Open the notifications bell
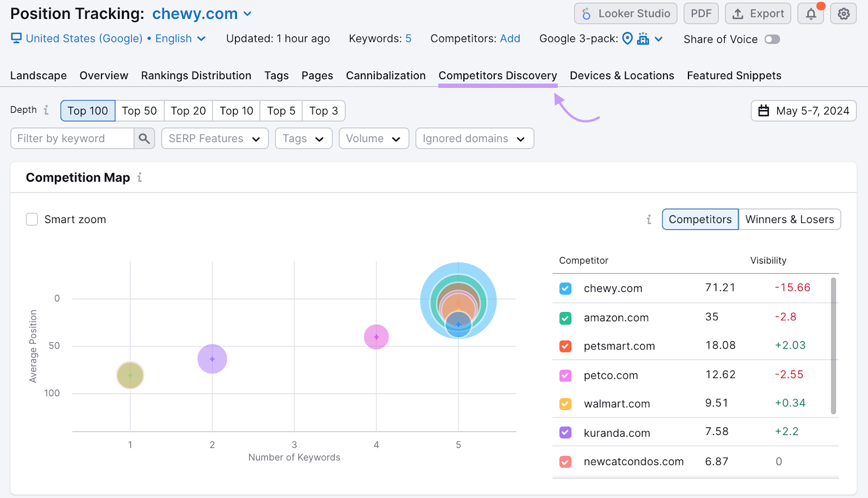Viewport: 868px width, 498px height. [x=810, y=13]
